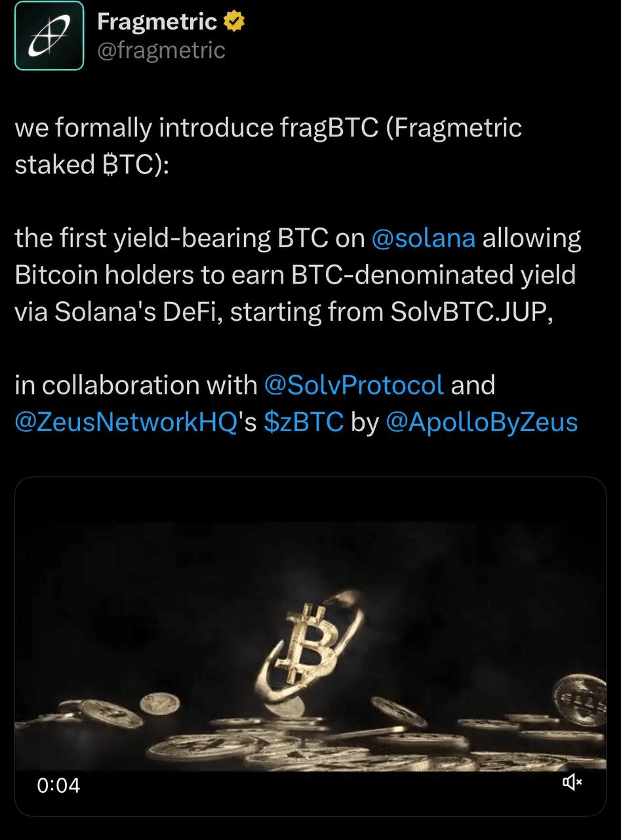The height and width of the screenshot is (840, 621).
Task: Unmute the video with the speaker icon
Action: [x=572, y=781]
